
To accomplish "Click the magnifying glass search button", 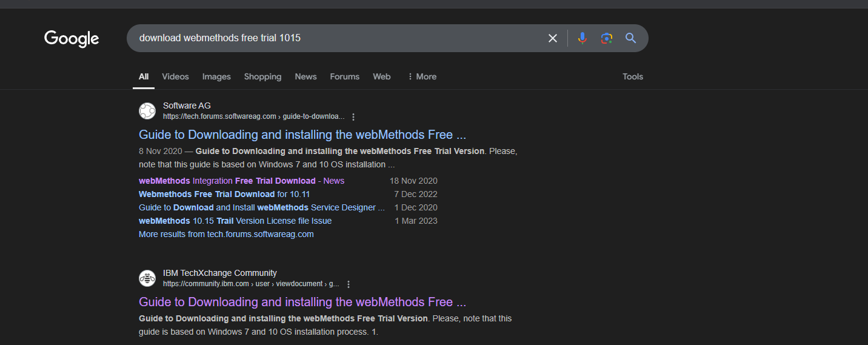I will click(x=630, y=38).
